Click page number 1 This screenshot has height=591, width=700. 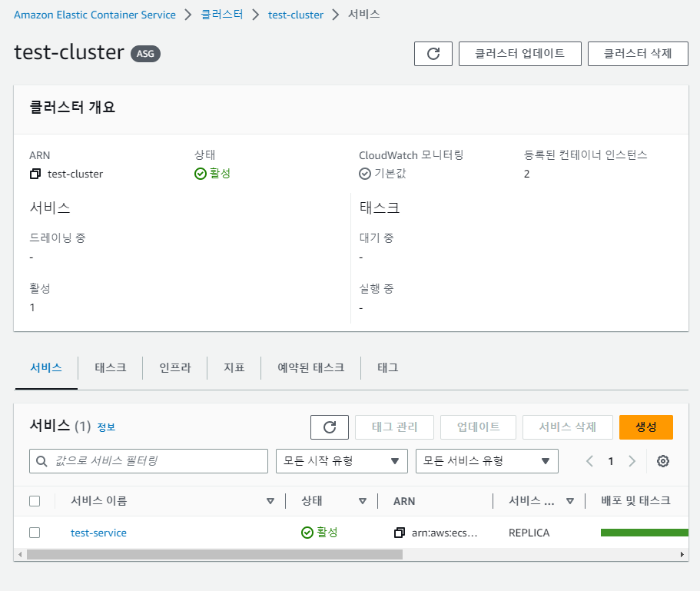tap(611, 461)
